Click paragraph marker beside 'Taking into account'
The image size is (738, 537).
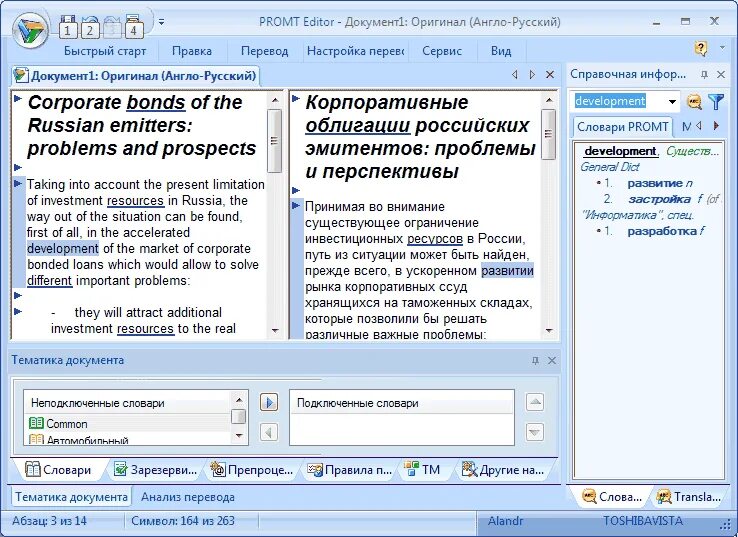[x=18, y=183]
